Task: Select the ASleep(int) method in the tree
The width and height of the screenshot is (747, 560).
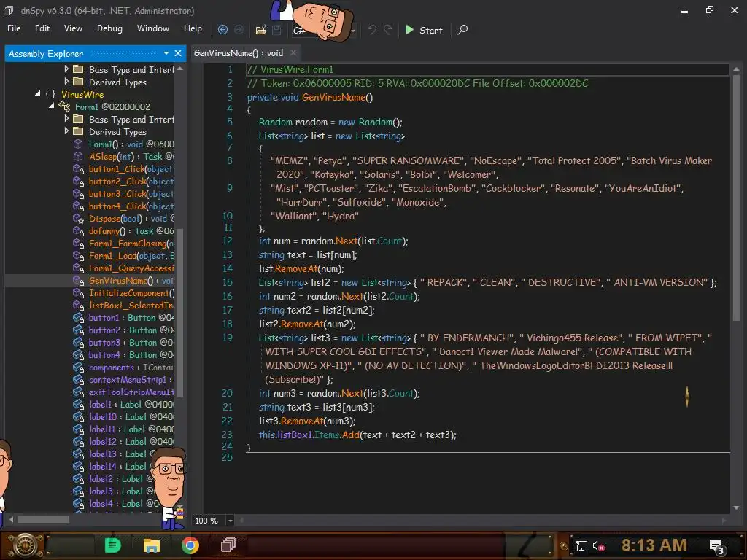Action: [131, 156]
